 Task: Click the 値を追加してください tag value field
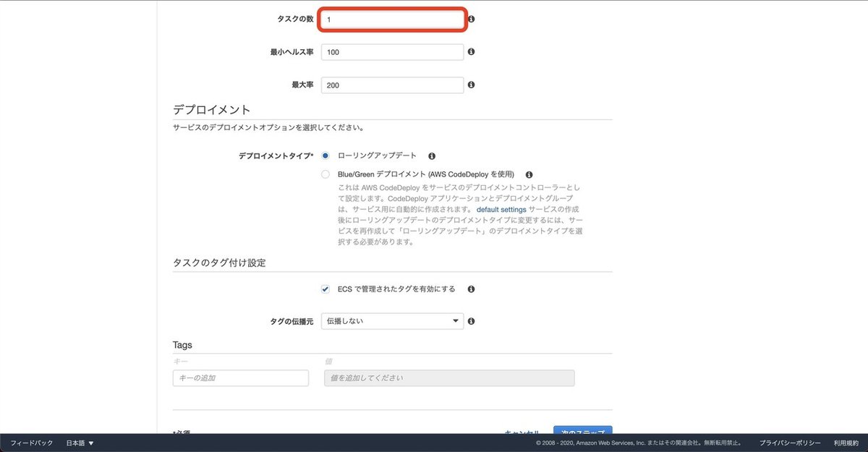click(449, 378)
